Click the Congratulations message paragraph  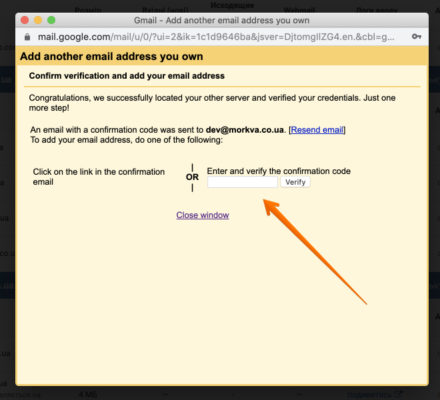tap(212, 103)
